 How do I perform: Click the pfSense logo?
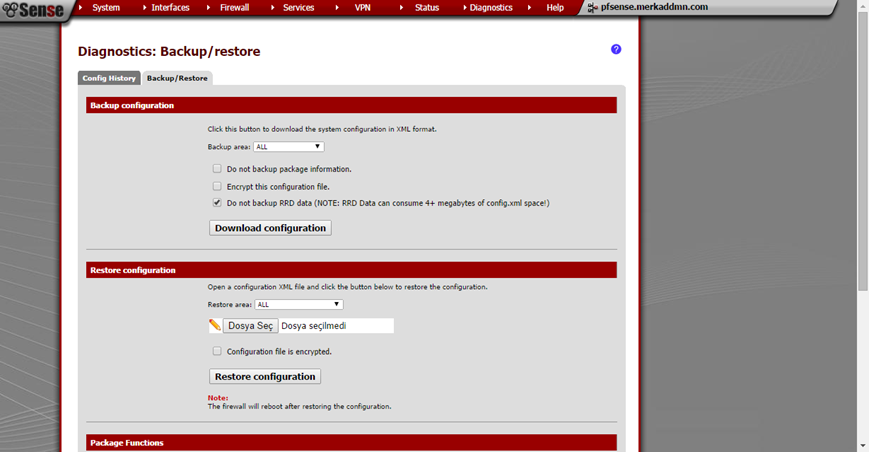pyautogui.click(x=33, y=9)
